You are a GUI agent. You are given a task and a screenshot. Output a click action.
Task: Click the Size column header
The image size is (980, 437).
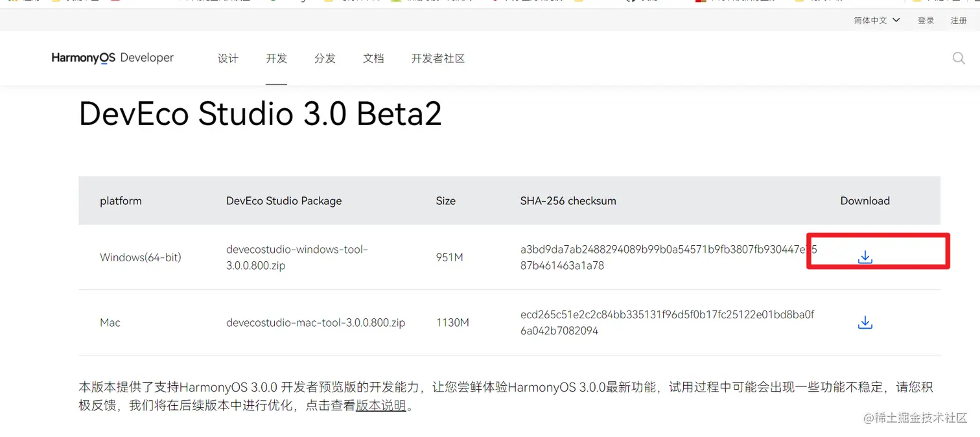[446, 201]
